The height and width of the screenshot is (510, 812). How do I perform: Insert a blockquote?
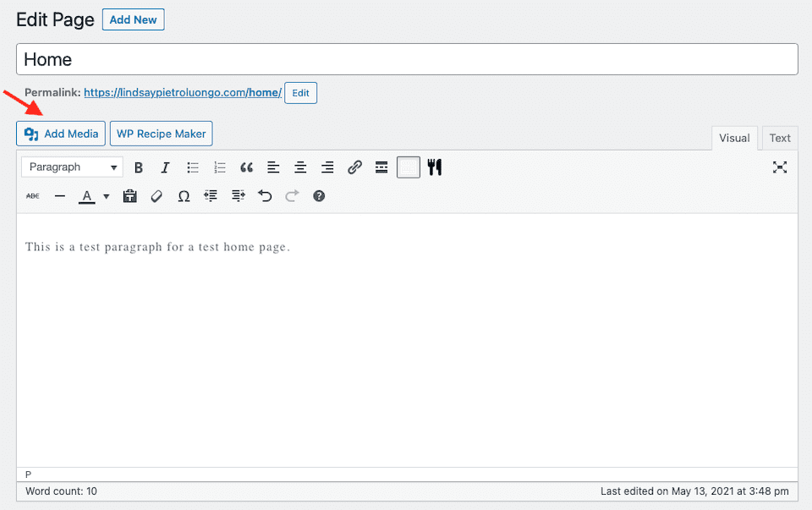(x=246, y=167)
